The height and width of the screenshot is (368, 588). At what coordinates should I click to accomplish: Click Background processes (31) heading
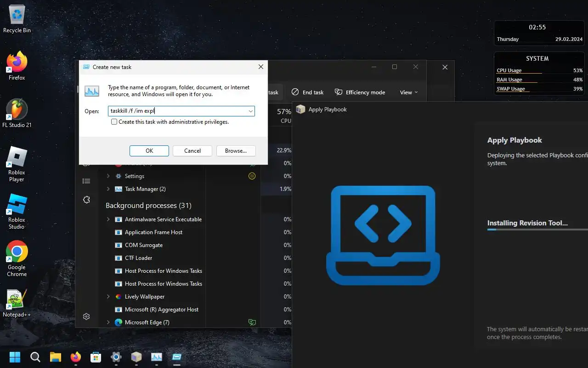pyautogui.click(x=148, y=205)
